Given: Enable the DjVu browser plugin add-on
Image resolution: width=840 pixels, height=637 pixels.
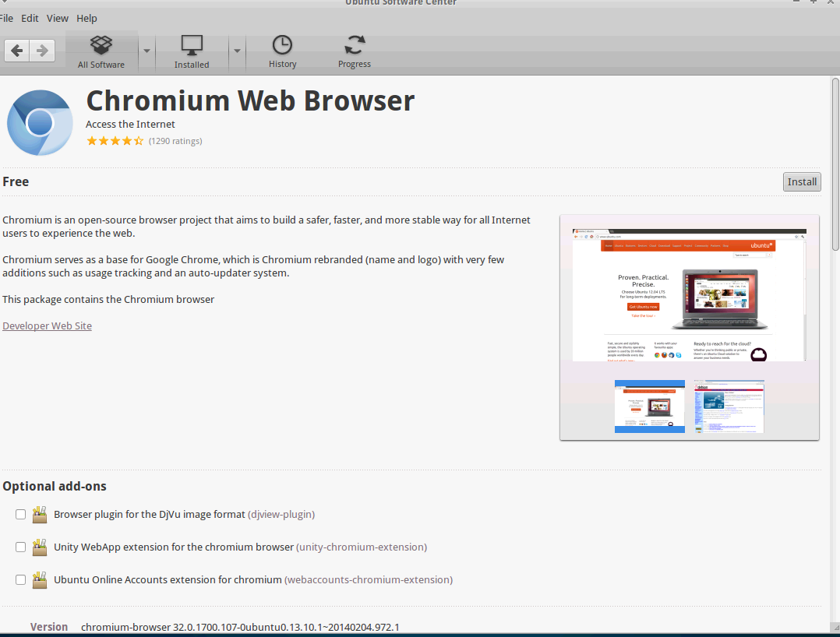Looking at the screenshot, I should pos(20,515).
